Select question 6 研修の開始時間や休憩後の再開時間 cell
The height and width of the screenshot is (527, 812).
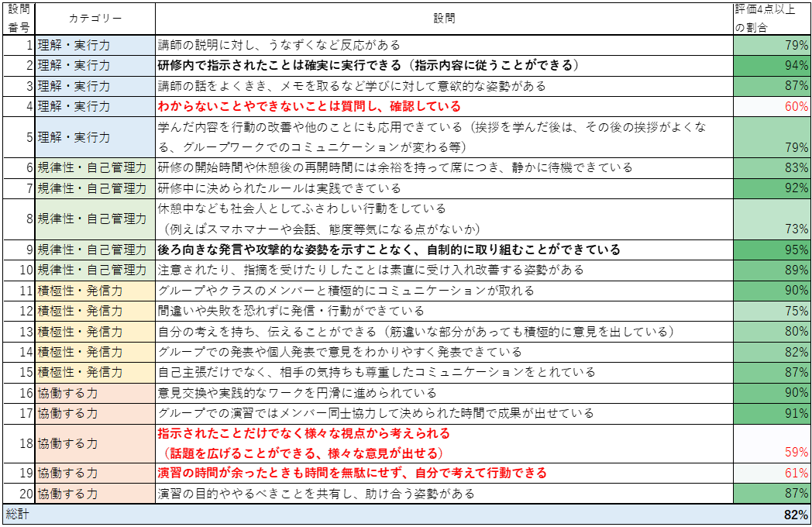pyautogui.click(x=444, y=168)
